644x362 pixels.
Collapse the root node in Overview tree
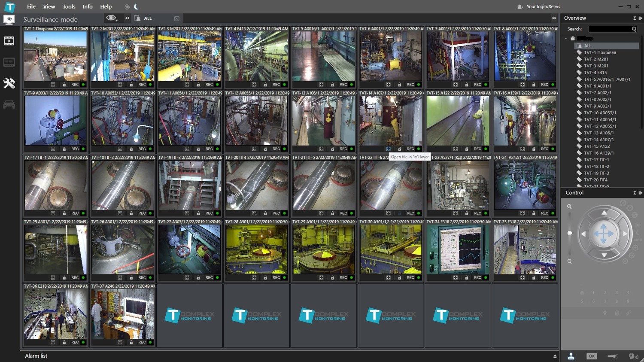[566, 39]
